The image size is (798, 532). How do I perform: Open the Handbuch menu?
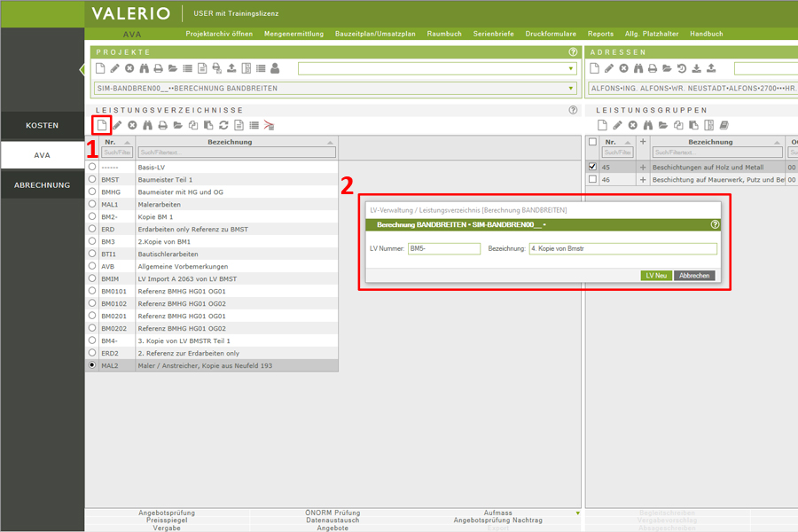click(707, 34)
